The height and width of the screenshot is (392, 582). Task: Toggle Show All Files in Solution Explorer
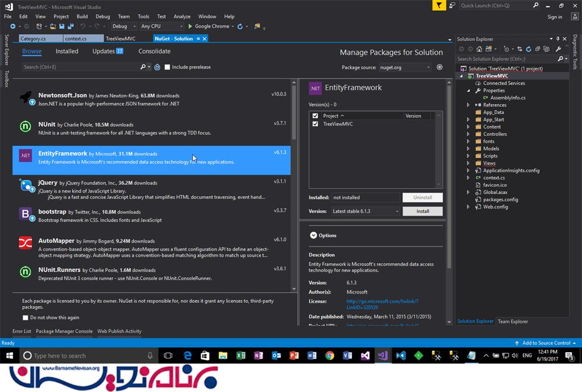tap(546, 49)
